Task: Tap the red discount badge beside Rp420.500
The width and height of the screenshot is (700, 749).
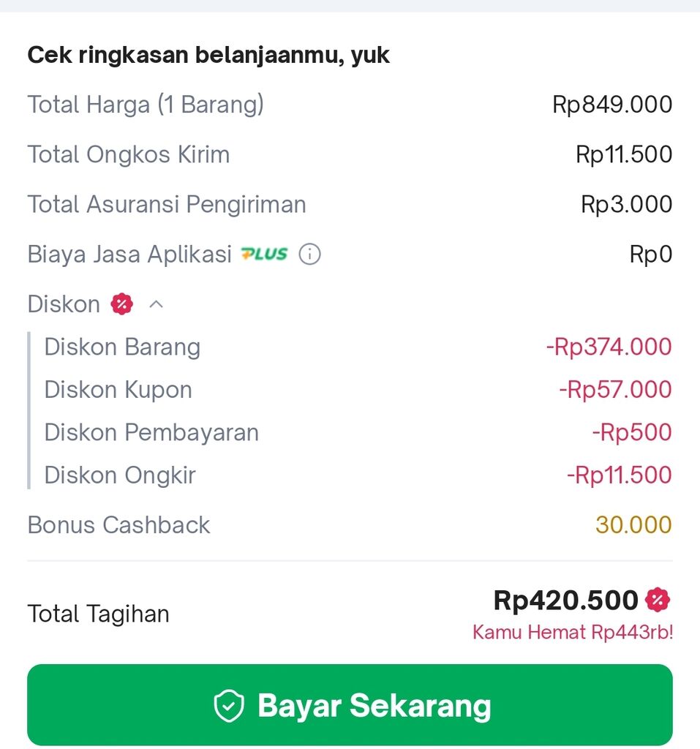Action: [x=658, y=600]
